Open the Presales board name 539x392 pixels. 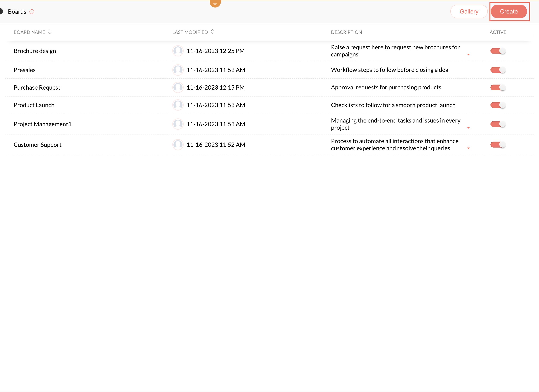25,70
